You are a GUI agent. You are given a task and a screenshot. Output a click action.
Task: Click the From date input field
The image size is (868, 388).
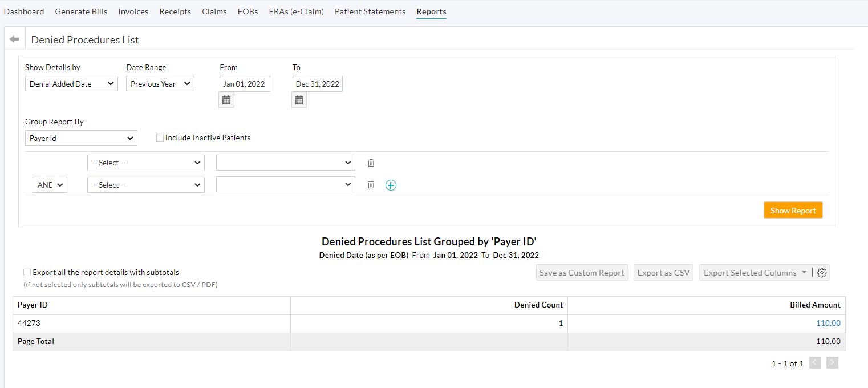click(245, 84)
